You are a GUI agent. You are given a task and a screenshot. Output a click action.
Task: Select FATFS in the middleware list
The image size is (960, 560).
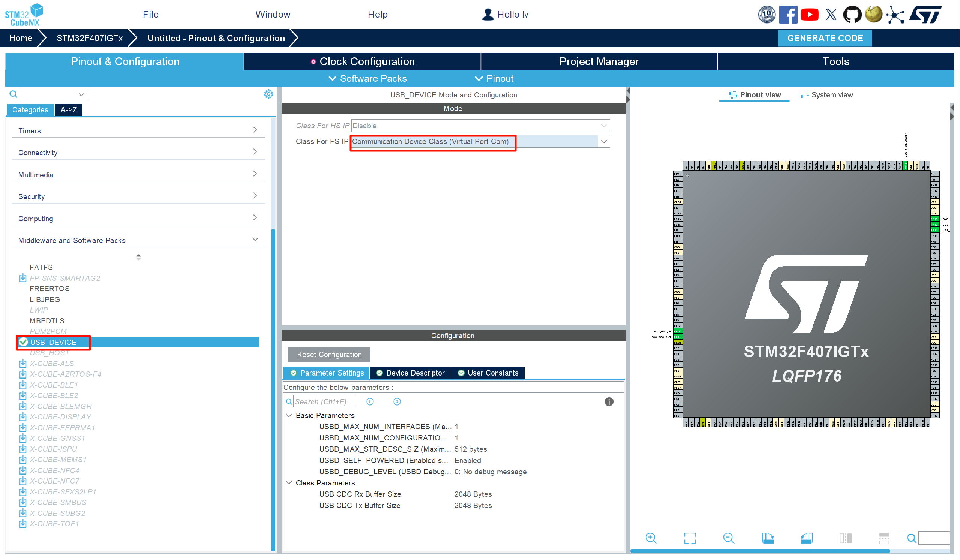41,267
